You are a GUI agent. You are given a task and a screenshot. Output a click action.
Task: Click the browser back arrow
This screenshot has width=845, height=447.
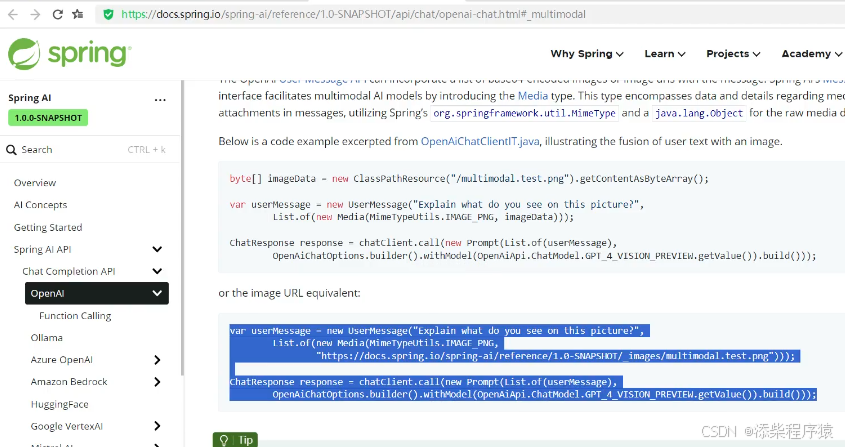click(x=13, y=15)
